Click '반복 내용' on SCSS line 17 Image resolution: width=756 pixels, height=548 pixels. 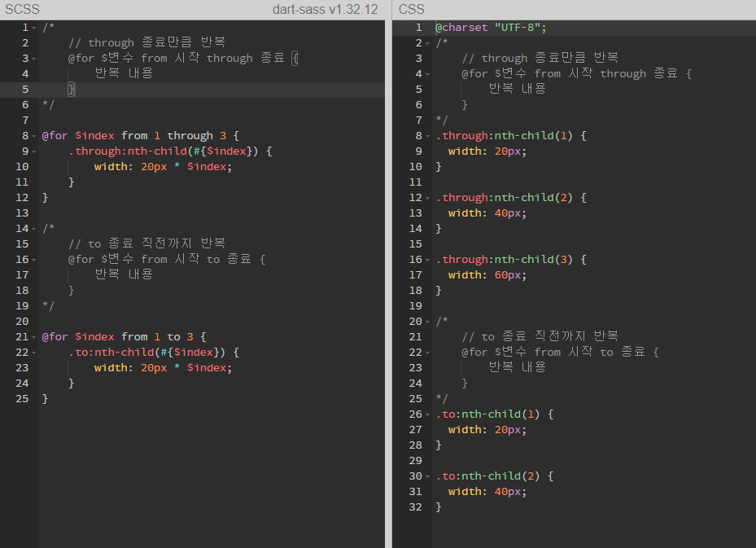[124, 274]
